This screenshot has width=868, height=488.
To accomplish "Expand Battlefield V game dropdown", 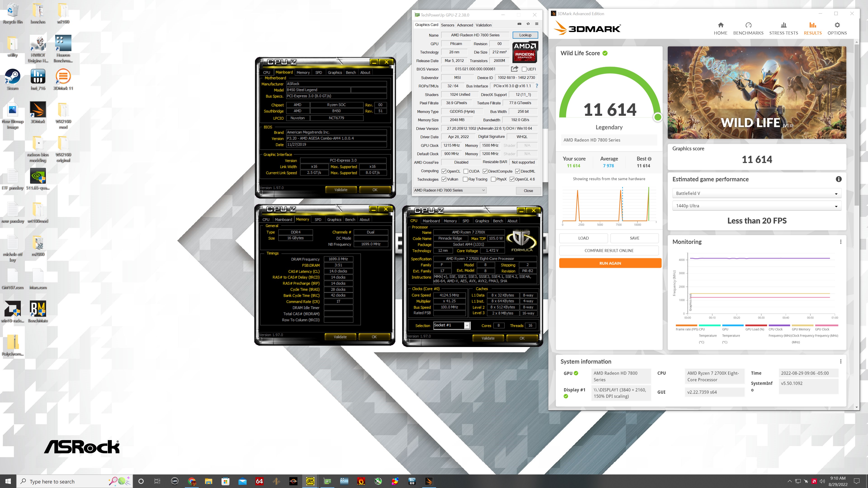I will [x=757, y=193].
